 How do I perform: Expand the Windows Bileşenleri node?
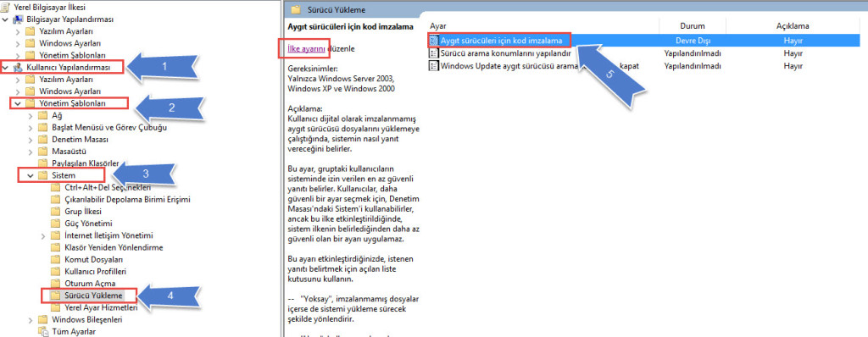pyautogui.click(x=31, y=320)
